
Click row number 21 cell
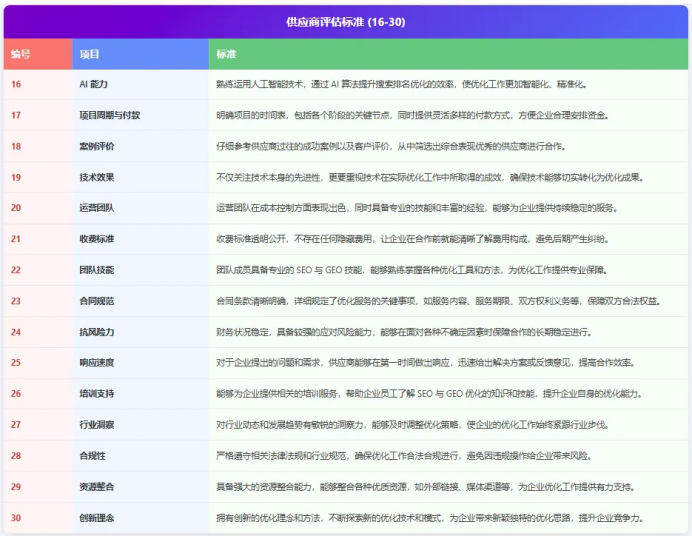tap(16, 239)
